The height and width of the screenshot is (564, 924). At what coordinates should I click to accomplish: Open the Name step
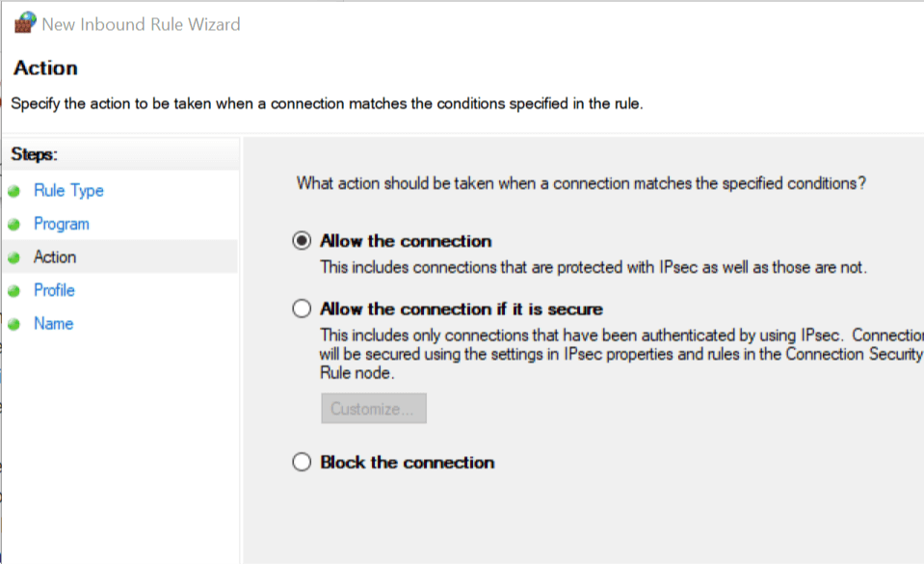point(53,324)
